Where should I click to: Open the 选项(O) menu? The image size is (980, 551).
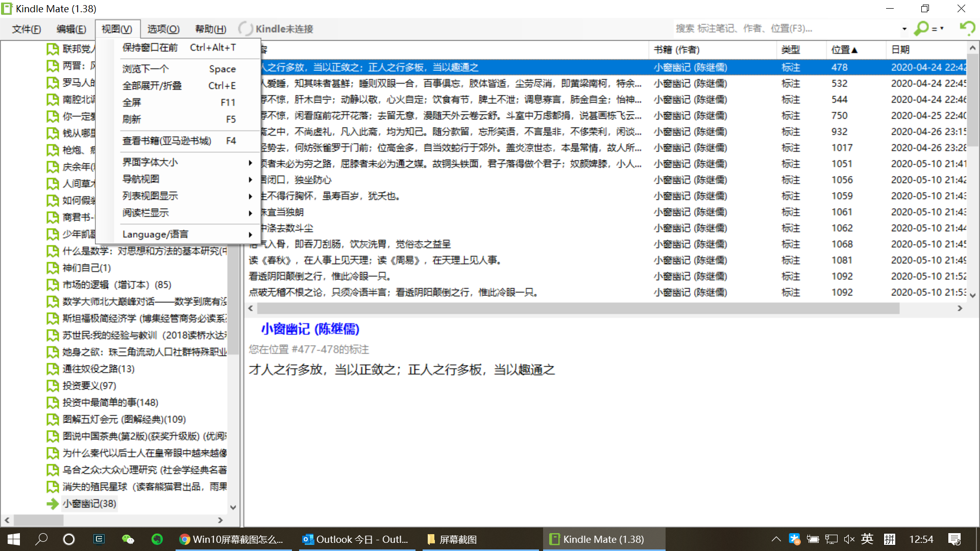tap(163, 29)
